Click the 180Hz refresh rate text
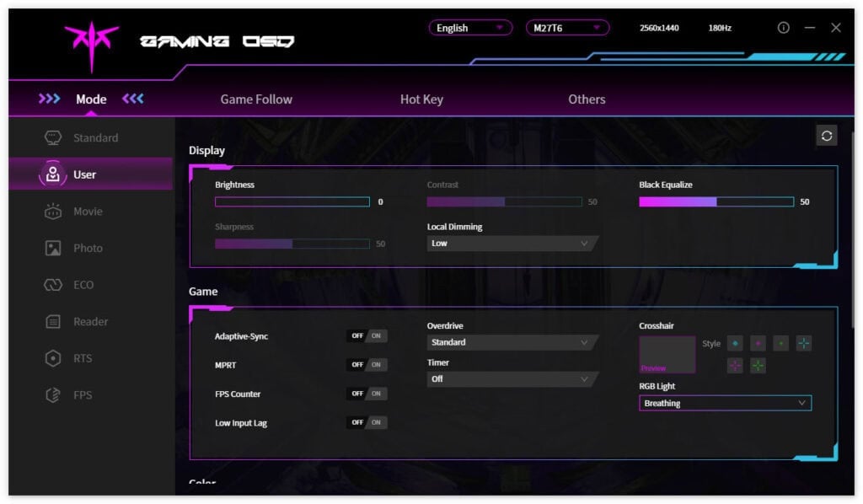 tap(720, 28)
